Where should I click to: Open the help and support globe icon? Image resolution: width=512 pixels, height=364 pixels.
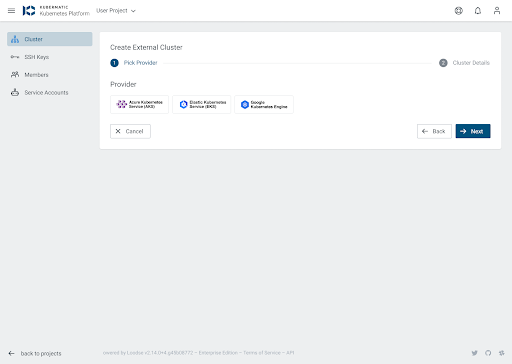click(x=459, y=11)
